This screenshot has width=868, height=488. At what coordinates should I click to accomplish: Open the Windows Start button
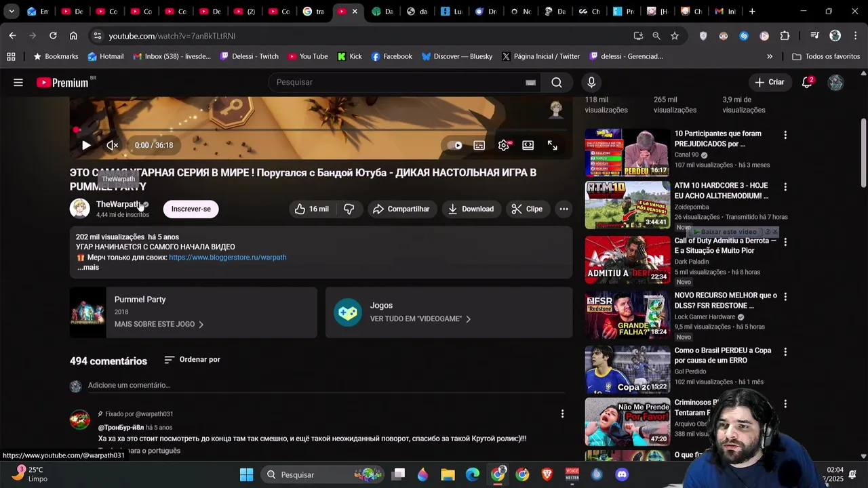246,474
